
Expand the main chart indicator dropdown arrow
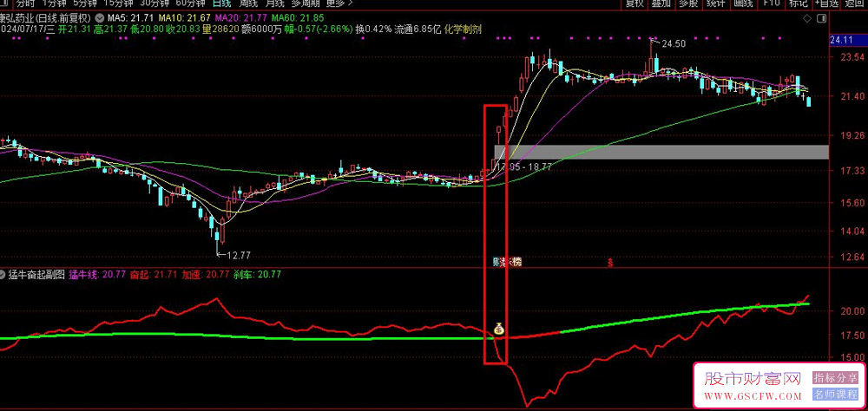[x=99, y=17]
